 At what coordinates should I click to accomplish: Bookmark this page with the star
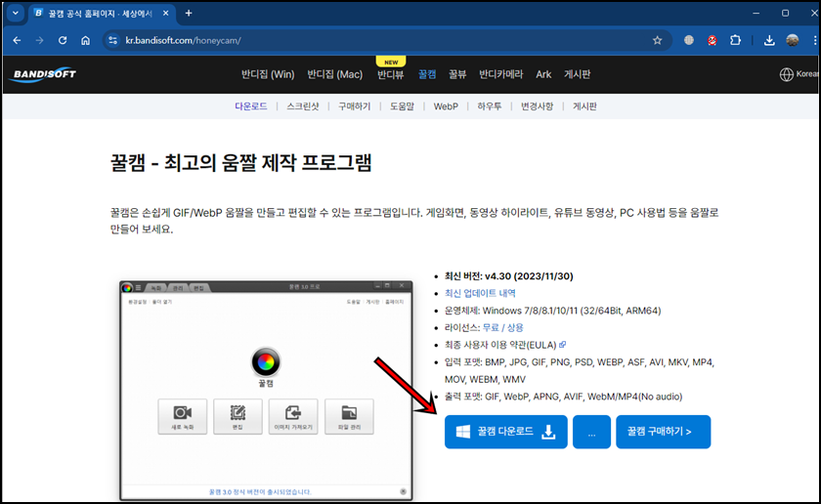pos(657,40)
